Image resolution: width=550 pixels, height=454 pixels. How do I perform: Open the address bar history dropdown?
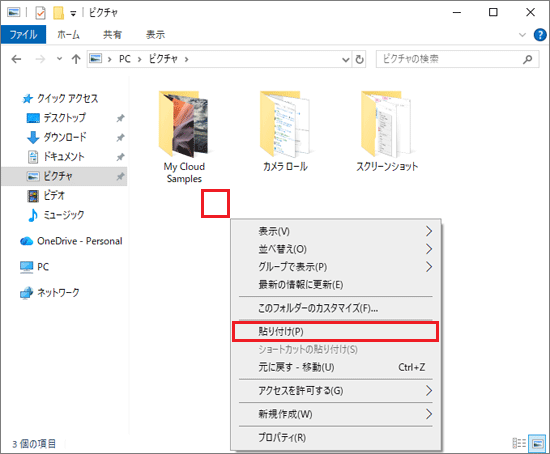346,60
